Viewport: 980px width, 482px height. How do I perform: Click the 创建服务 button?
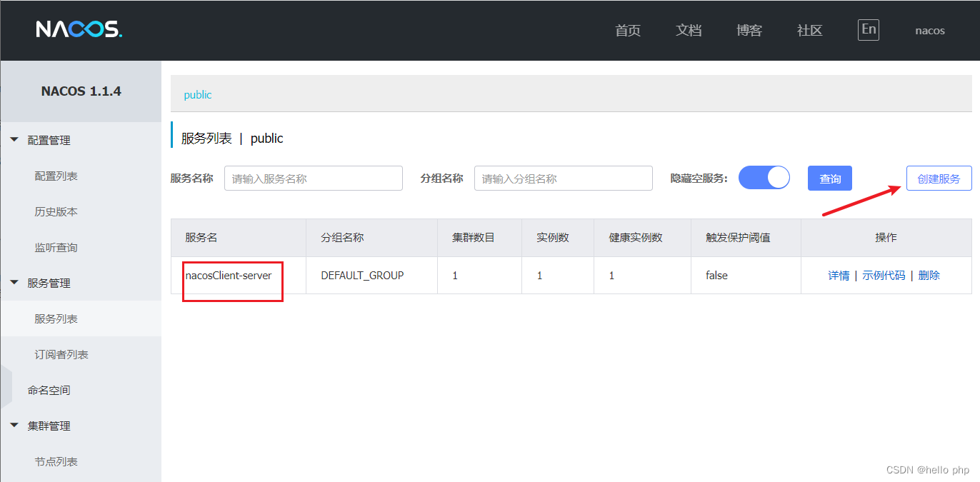(x=939, y=179)
